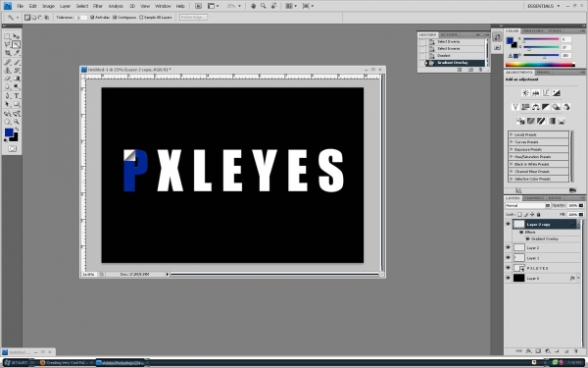The width and height of the screenshot is (588, 368).
Task: Click the Start button on taskbar
Action: 16,363
